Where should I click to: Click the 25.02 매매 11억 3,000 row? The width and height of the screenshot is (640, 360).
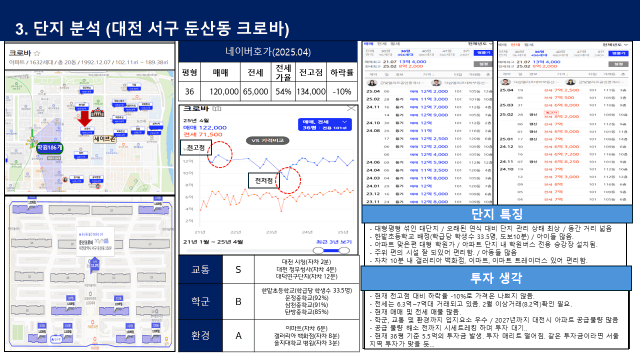tap(428, 99)
